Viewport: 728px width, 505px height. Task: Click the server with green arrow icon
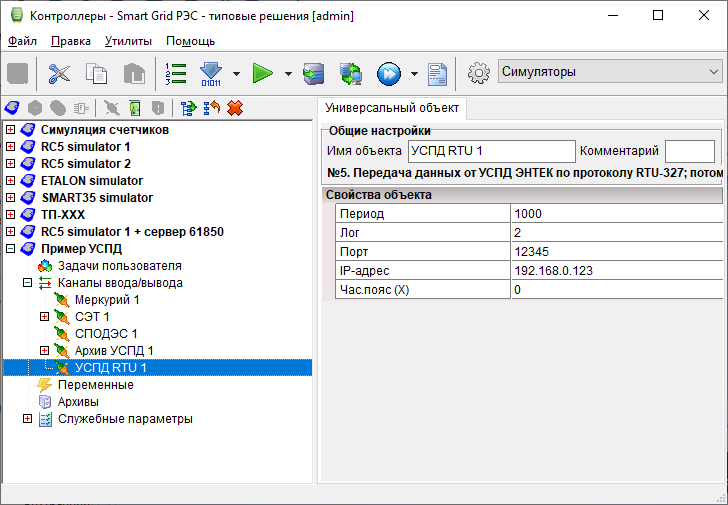[x=313, y=73]
